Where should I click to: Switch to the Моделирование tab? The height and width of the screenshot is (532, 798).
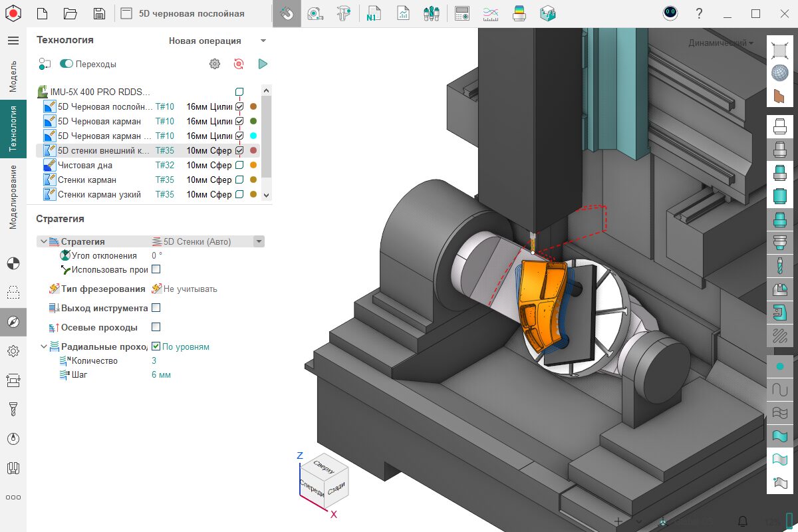click(13, 198)
